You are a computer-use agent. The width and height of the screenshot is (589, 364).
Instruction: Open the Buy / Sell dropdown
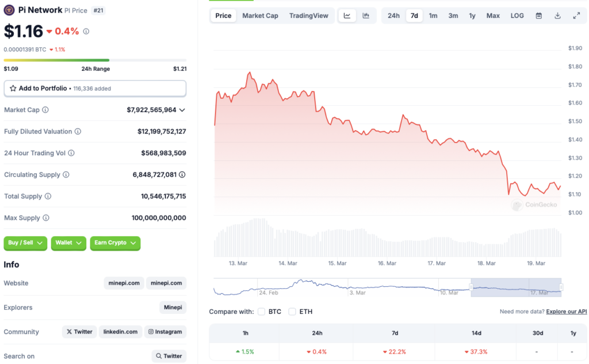tap(25, 243)
